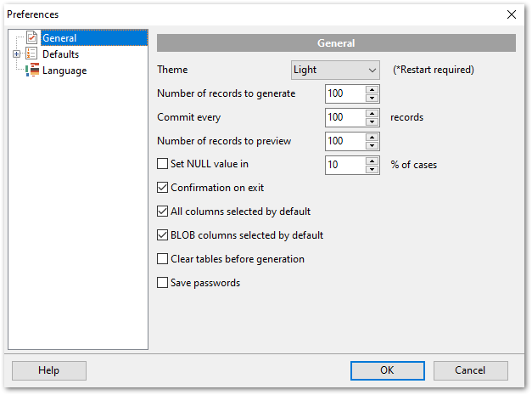The height and width of the screenshot is (395, 532).
Task: Click the Help button
Action: tap(49, 370)
